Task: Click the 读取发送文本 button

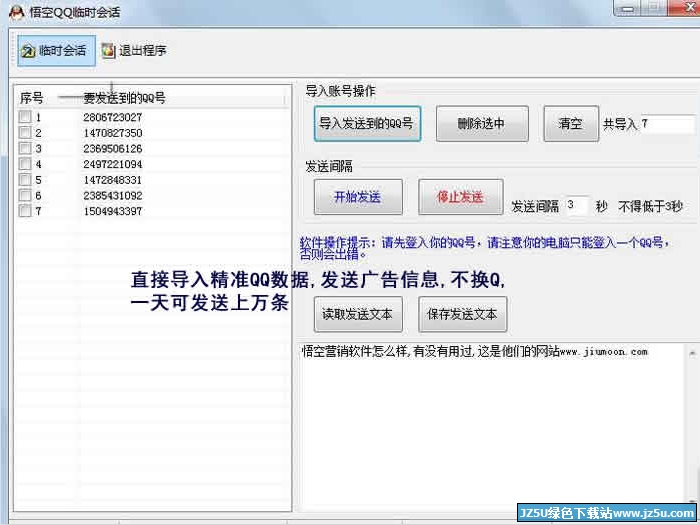Action: 358,314
